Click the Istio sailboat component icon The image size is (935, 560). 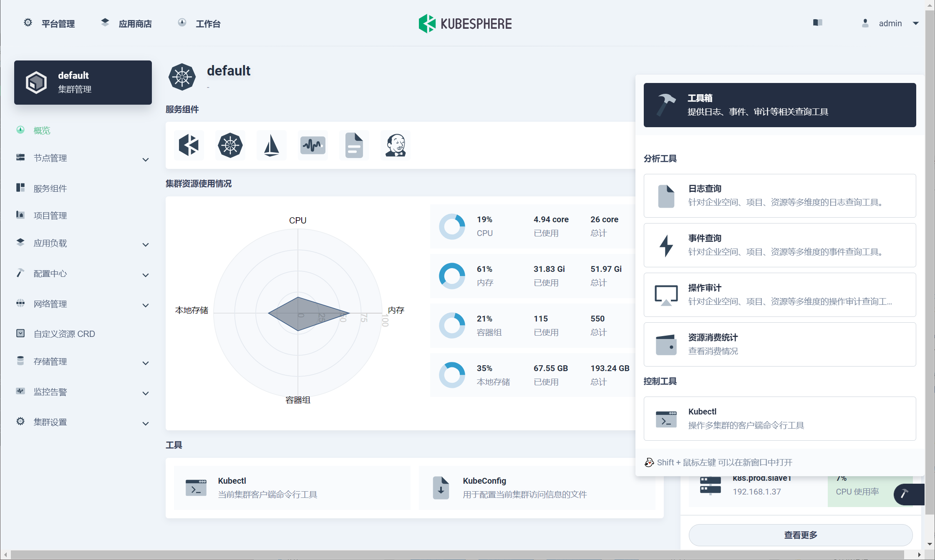[x=271, y=146]
